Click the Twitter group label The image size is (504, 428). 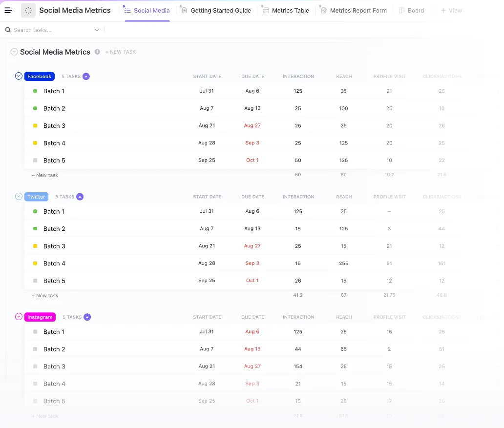36,197
